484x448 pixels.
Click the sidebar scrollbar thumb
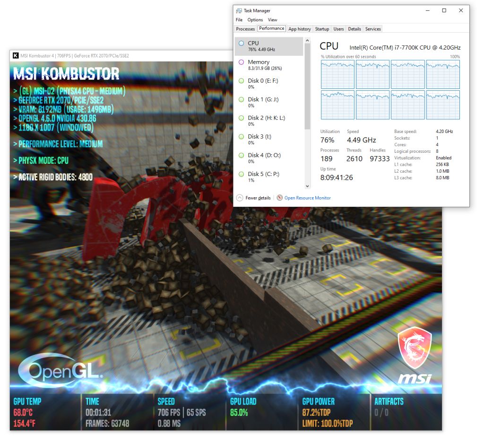click(x=307, y=87)
